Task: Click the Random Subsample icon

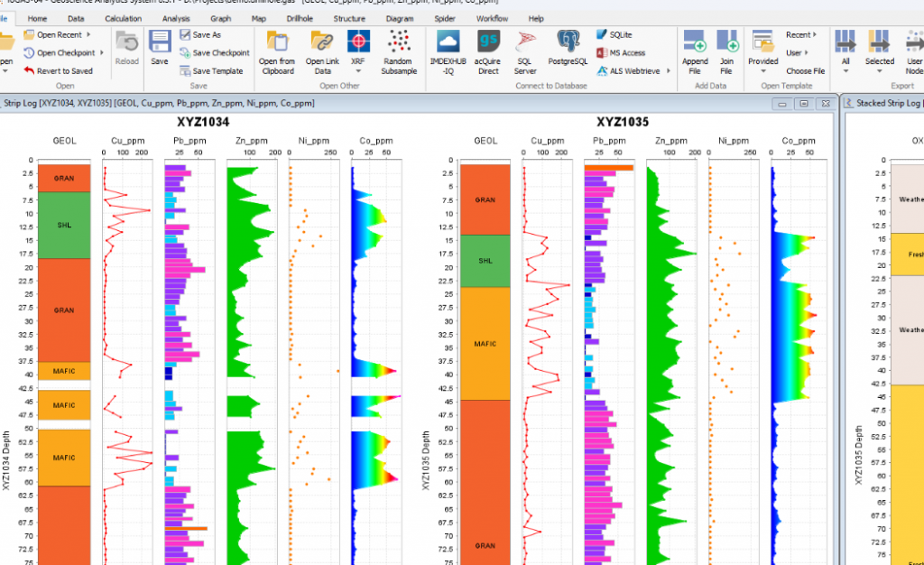Action: pyautogui.click(x=398, y=42)
